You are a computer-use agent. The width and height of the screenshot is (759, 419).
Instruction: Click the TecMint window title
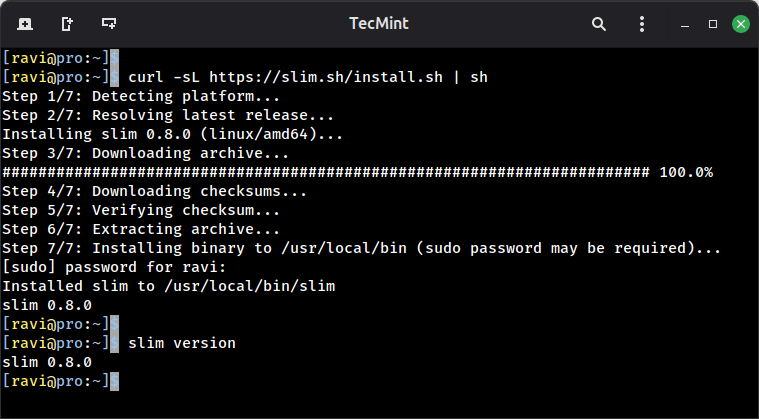(x=379, y=23)
